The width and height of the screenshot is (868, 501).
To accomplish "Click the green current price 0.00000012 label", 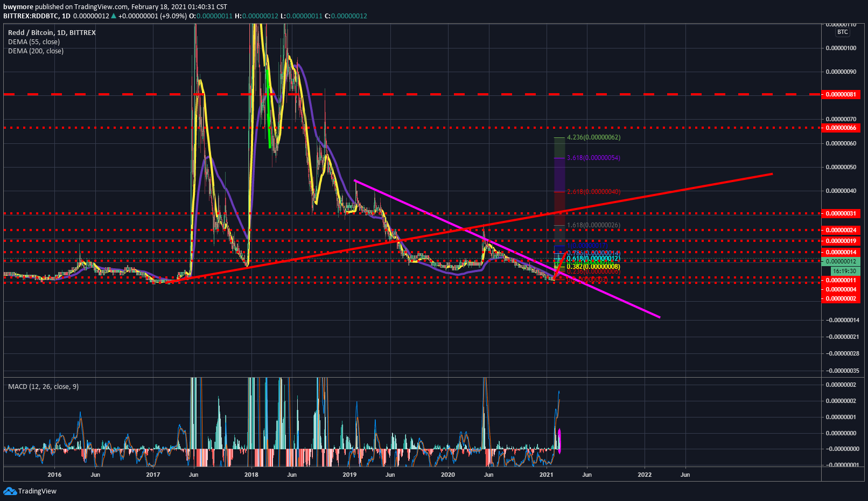I will coord(841,261).
